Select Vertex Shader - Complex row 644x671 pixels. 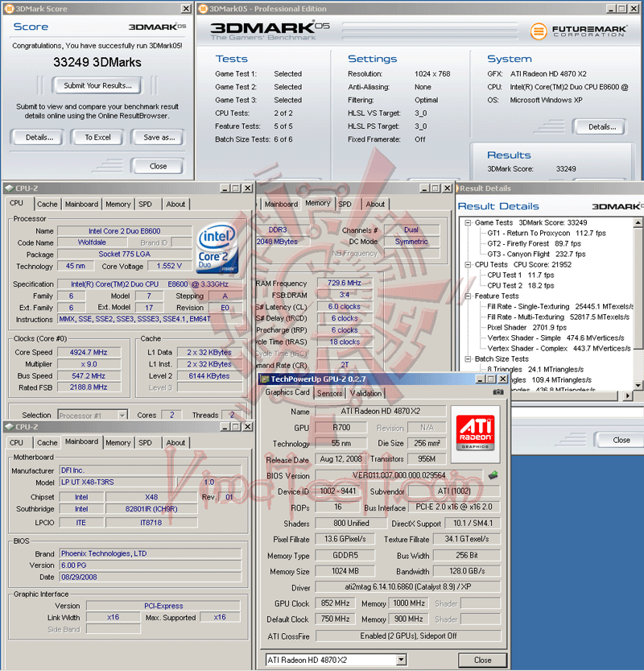coord(559,348)
